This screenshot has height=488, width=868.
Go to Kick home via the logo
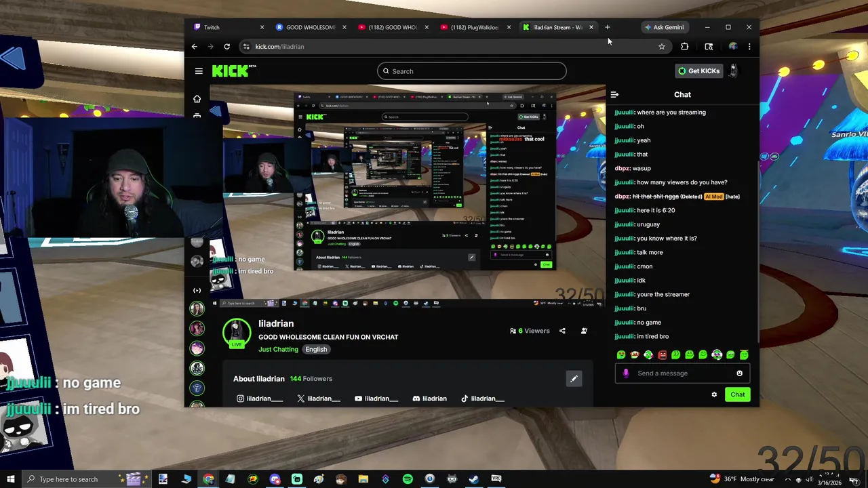pos(234,71)
